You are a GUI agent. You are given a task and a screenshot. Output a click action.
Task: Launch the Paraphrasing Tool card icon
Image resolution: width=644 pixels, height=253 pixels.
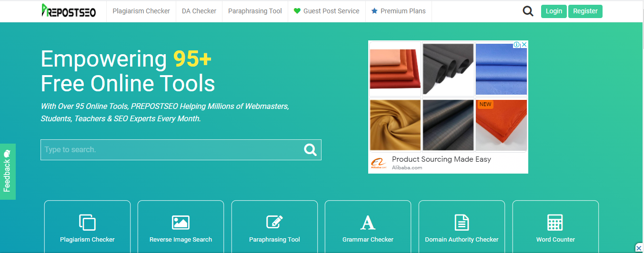pyautogui.click(x=274, y=223)
